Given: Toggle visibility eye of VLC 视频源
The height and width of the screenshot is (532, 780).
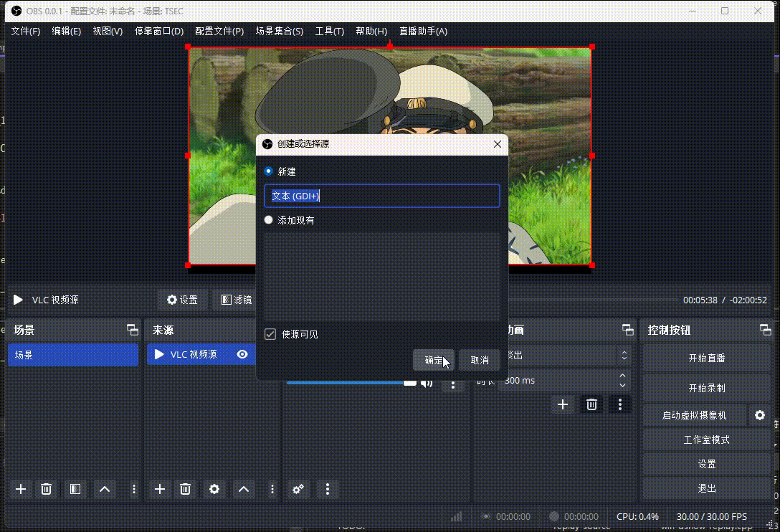Looking at the screenshot, I should click(242, 354).
